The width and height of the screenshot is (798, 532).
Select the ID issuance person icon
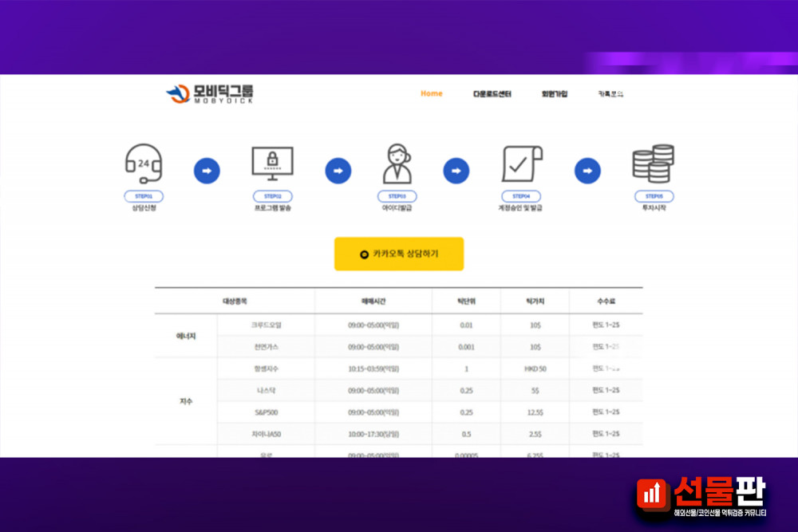pos(397,164)
